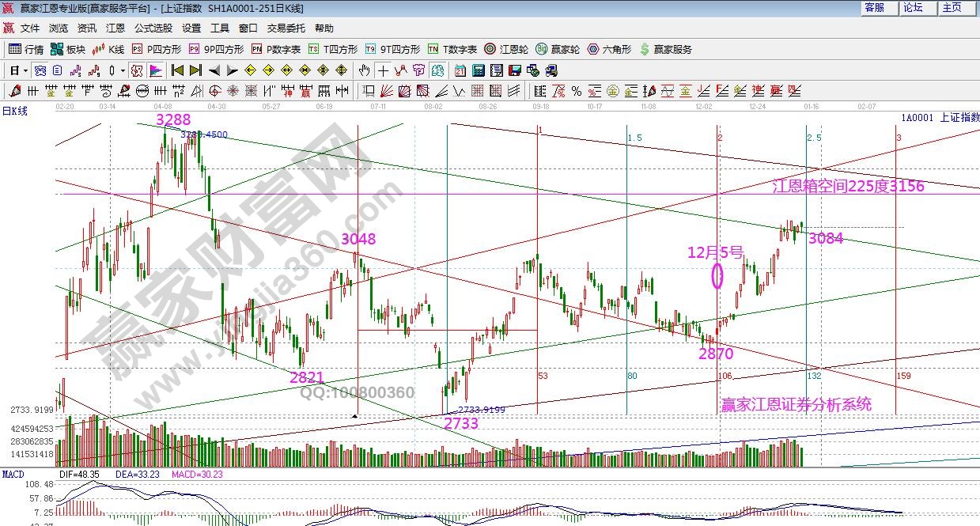Toggle the hand pan tool
980x526 pixels.
(364, 70)
